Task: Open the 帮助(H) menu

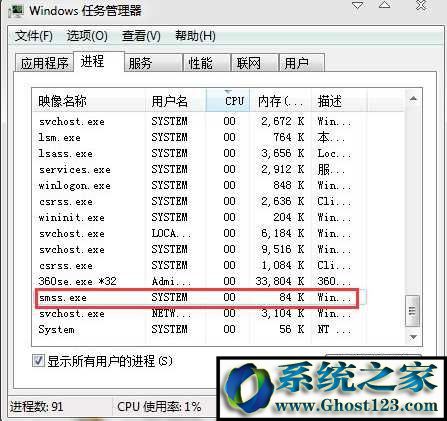Action: (195, 36)
